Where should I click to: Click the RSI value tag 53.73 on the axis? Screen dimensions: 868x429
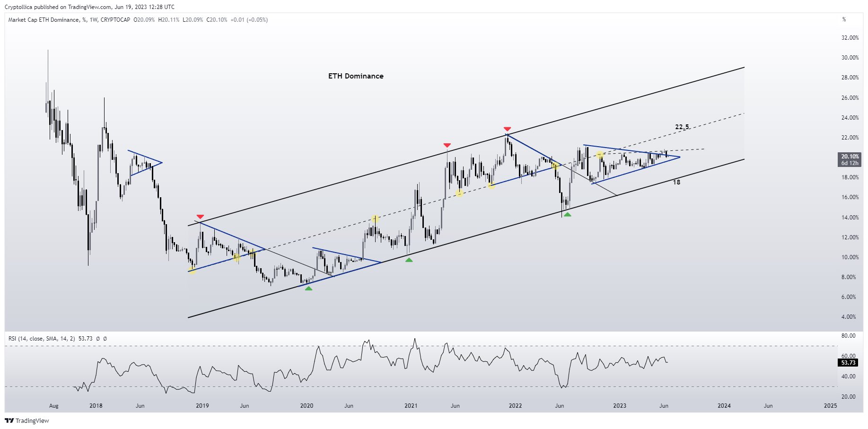tap(848, 363)
